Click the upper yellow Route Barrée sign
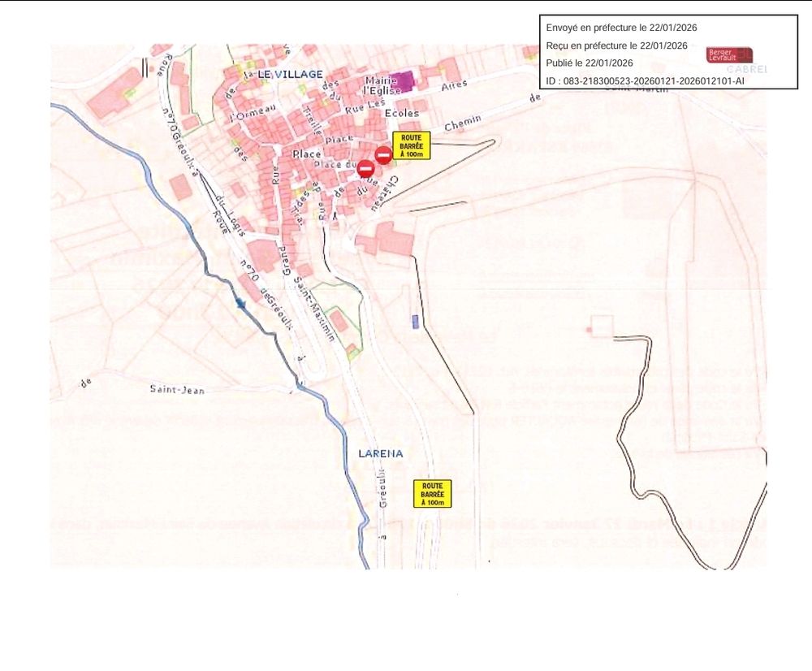Image resolution: width=812 pixels, height=671 pixels. point(412,145)
